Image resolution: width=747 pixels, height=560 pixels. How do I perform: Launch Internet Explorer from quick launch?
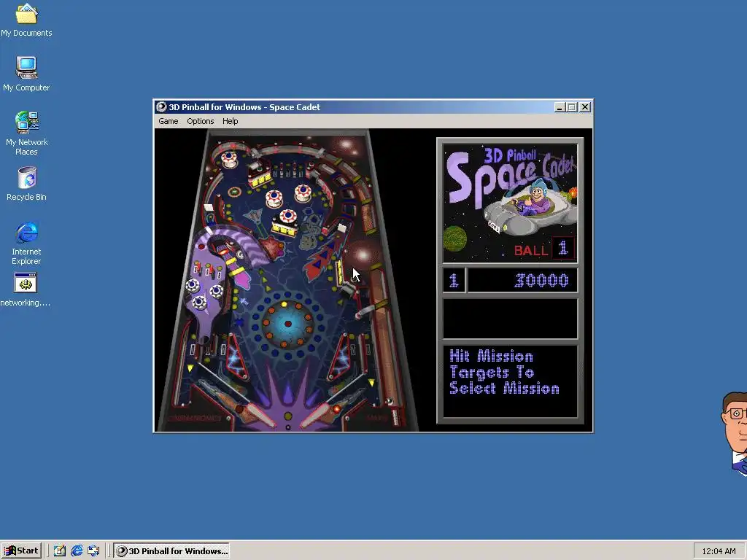(77, 551)
